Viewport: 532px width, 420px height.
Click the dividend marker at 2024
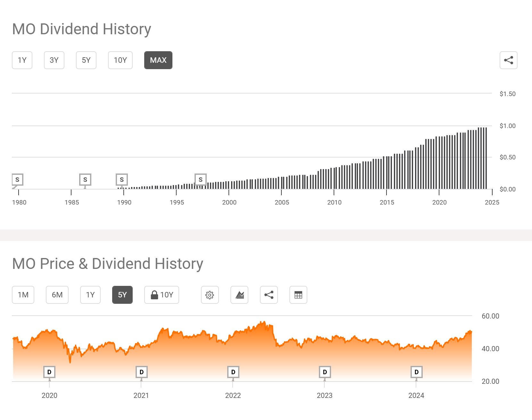click(417, 372)
